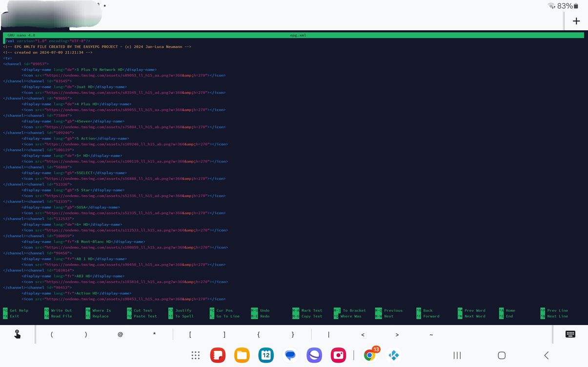588x367 pixels.
Task: Insert the pipe symbol key
Action: 329,335
